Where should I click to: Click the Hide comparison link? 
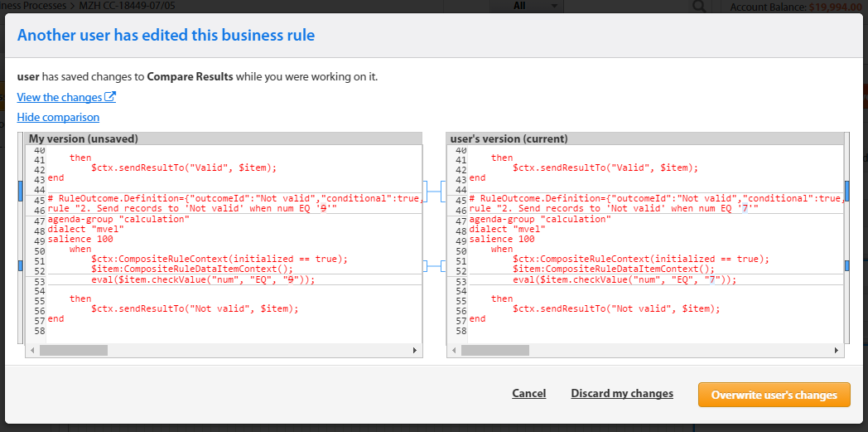(x=58, y=117)
